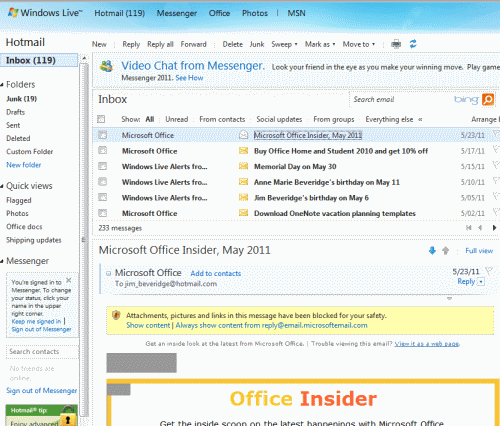Collapse the Folders section

pos(2,85)
